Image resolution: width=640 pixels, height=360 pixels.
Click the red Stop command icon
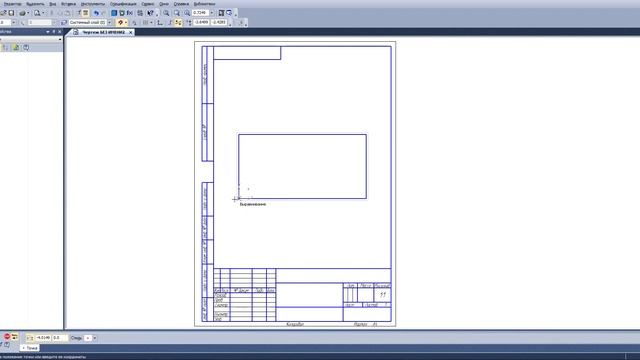pyautogui.click(x=7, y=336)
